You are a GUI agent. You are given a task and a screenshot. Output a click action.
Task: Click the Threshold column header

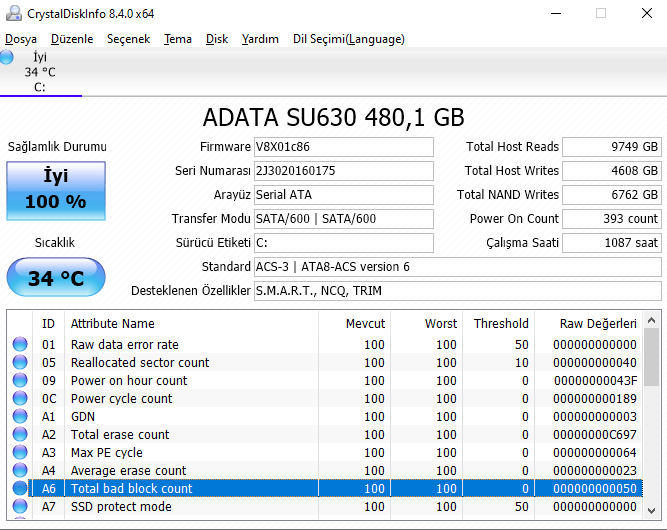pos(498,324)
